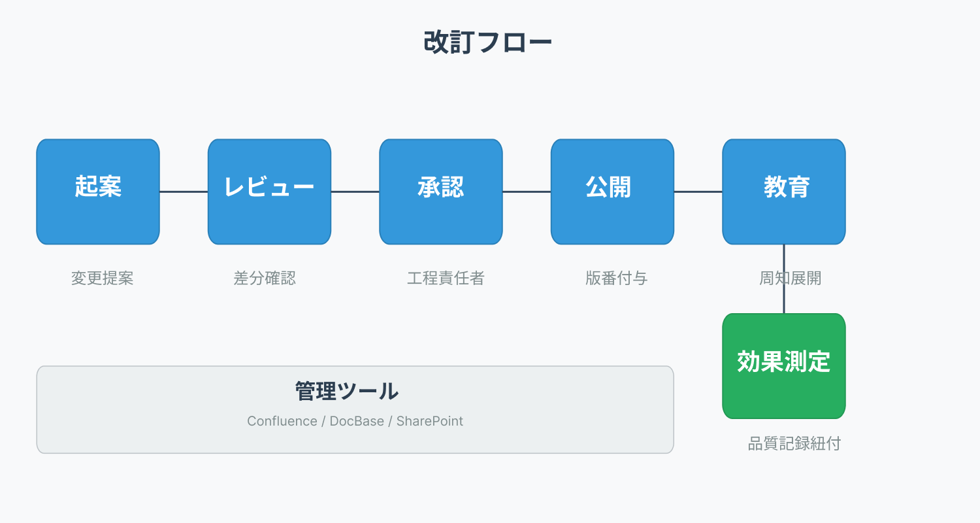Click the 教育 step box
The image size is (980, 523).
(x=784, y=192)
